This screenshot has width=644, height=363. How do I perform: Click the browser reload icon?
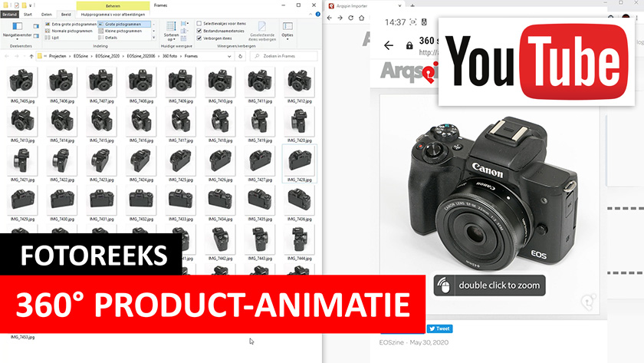coord(351,17)
